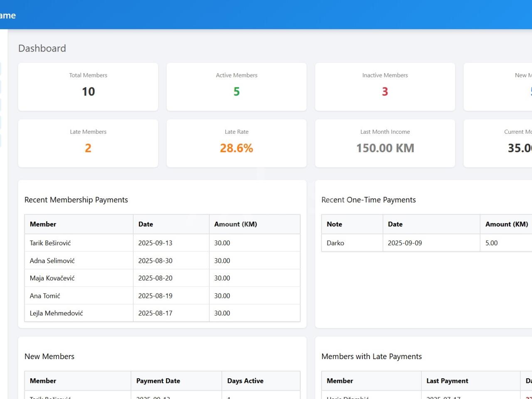Click Lejla Mehmedović member name
The height and width of the screenshot is (399, 532).
pyautogui.click(x=56, y=313)
